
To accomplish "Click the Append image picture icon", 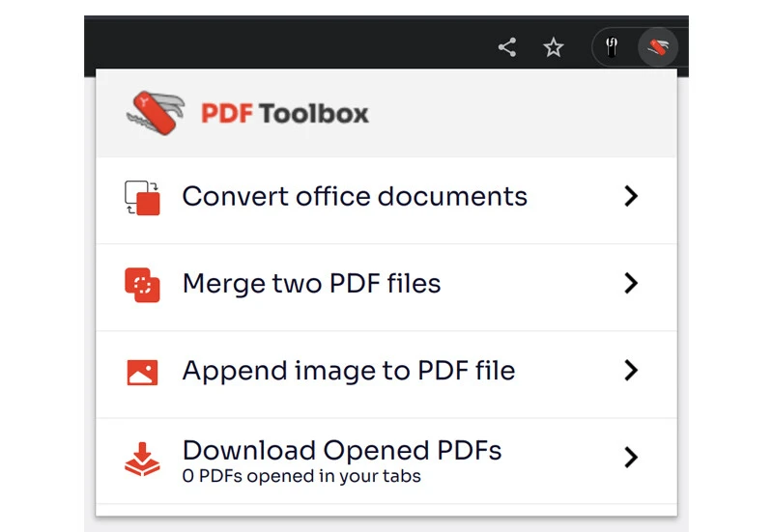I will pos(142,372).
